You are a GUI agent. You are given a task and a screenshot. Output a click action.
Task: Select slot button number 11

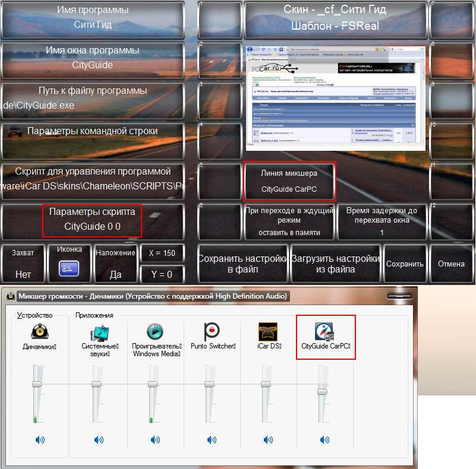click(x=451, y=182)
